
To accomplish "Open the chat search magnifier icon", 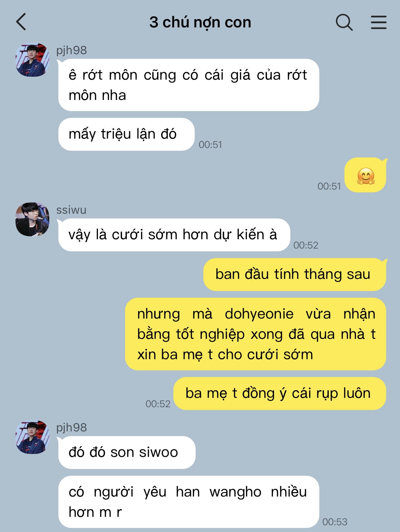I will [344, 22].
